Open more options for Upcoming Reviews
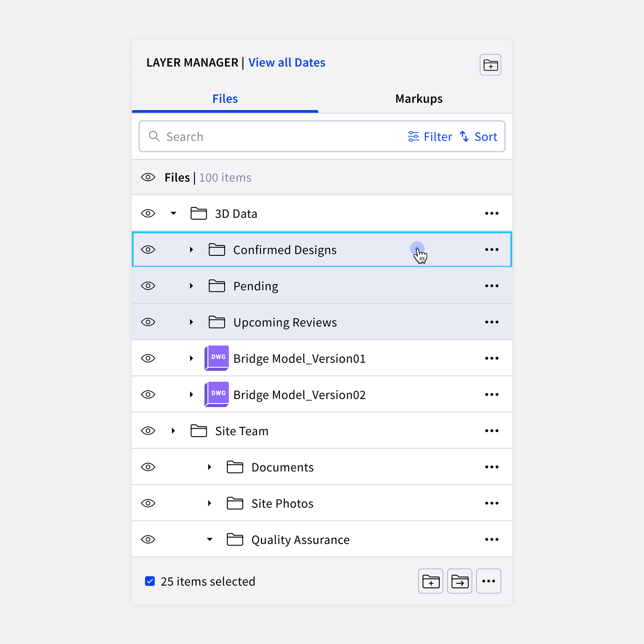The image size is (644, 644). tap(492, 322)
